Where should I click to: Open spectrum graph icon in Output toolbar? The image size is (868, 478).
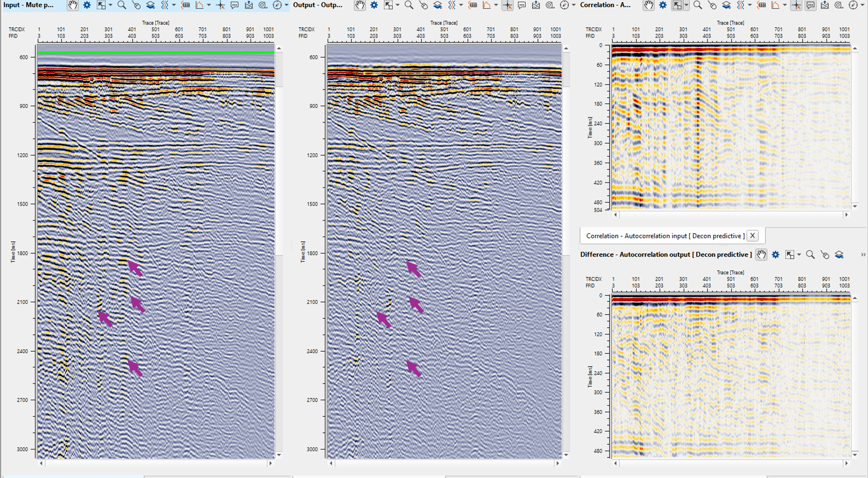click(x=487, y=5)
